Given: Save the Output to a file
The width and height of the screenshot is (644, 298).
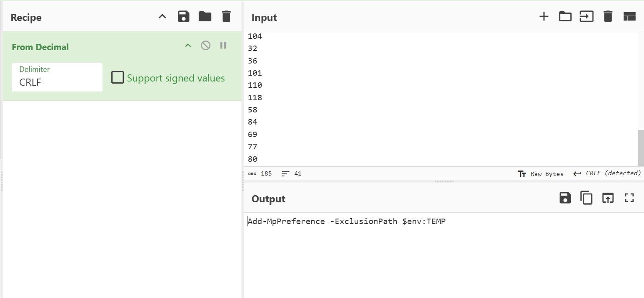Looking at the screenshot, I should pos(565,198).
